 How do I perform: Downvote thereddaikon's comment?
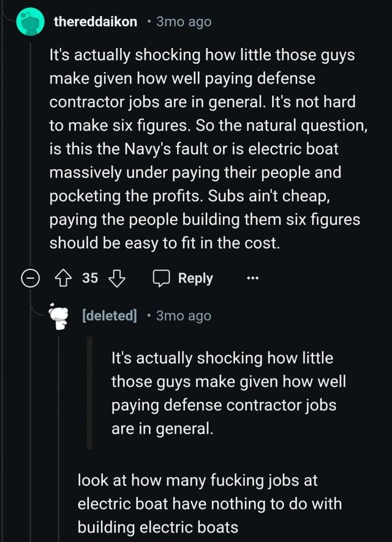pyautogui.click(x=115, y=278)
